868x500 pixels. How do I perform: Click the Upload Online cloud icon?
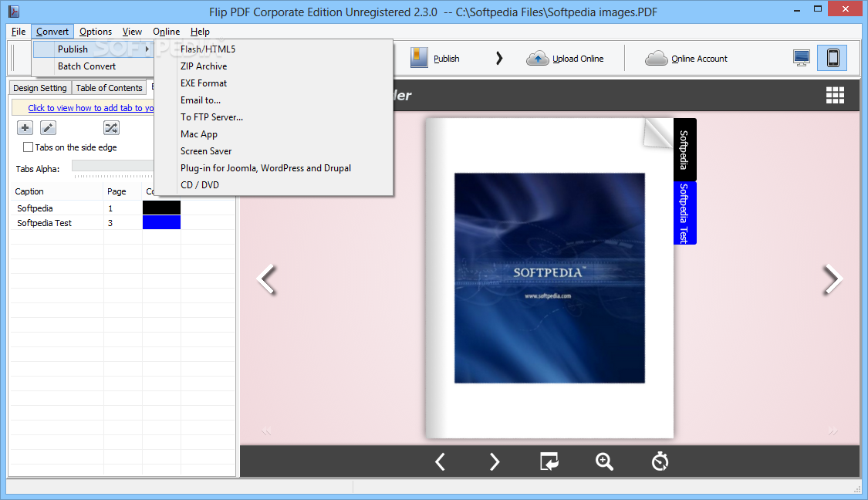coord(537,58)
